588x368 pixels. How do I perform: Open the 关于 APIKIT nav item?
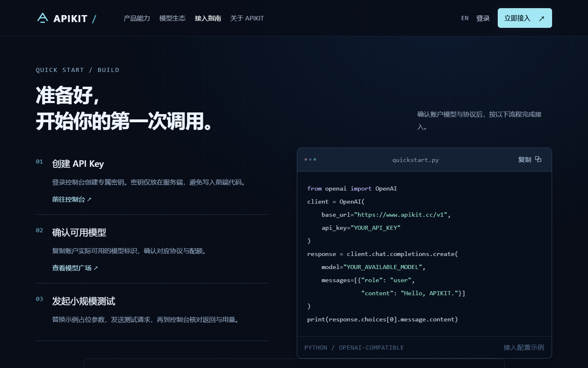pos(247,18)
